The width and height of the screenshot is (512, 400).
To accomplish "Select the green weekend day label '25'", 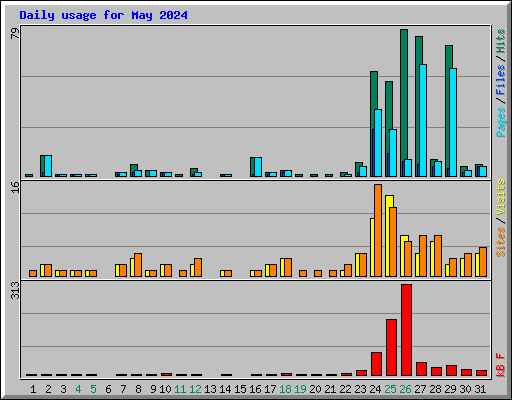I will (390, 389).
